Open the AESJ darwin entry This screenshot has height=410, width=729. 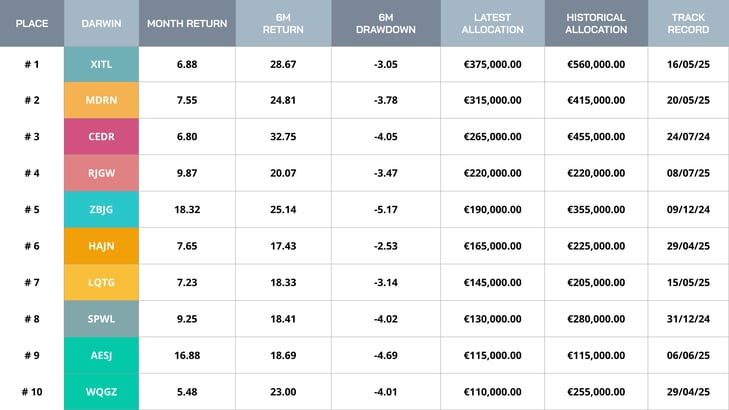click(101, 355)
